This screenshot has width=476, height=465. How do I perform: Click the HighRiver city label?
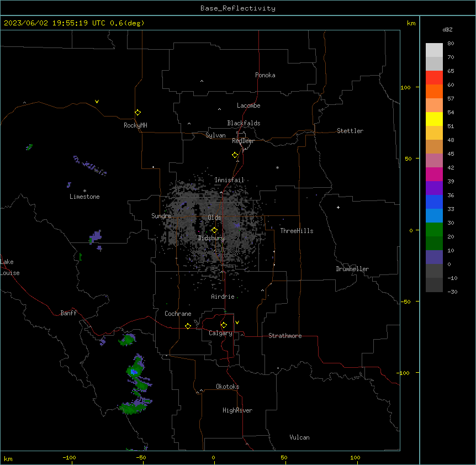pyautogui.click(x=237, y=410)
